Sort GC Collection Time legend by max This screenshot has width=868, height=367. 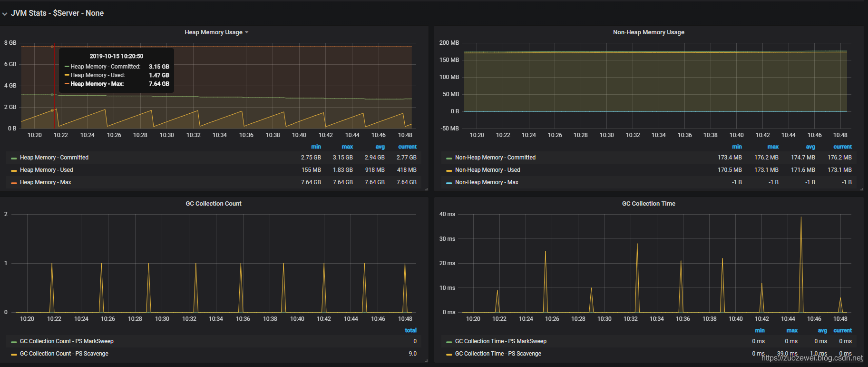tap(792, 330)
